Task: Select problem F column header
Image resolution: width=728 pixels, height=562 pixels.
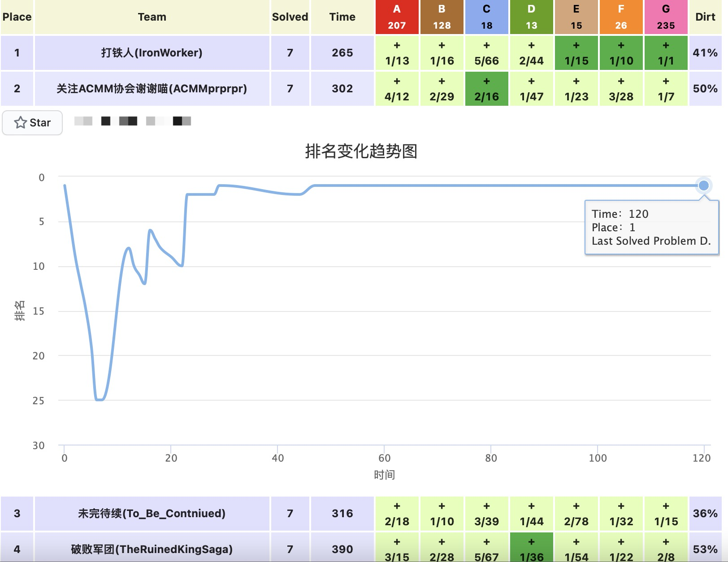Action: (621, 17)
